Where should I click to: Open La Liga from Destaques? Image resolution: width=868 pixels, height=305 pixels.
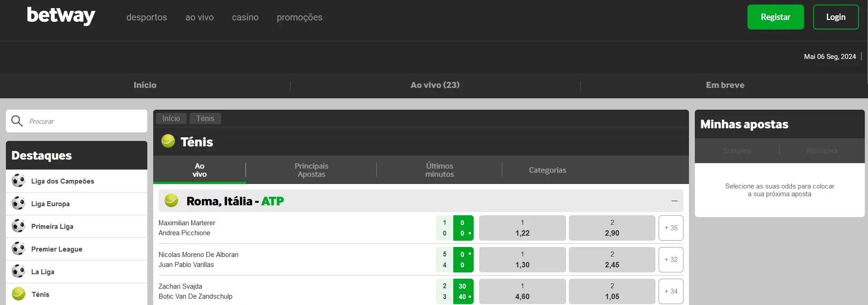click(x=77, y=271)
